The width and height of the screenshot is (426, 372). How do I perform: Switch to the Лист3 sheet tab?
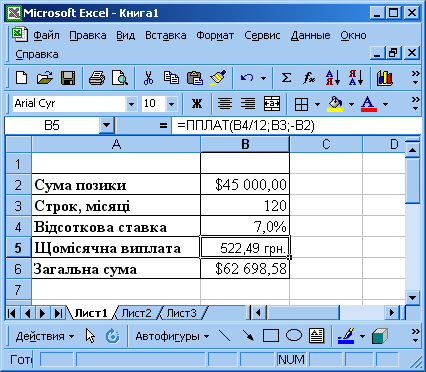182,313
